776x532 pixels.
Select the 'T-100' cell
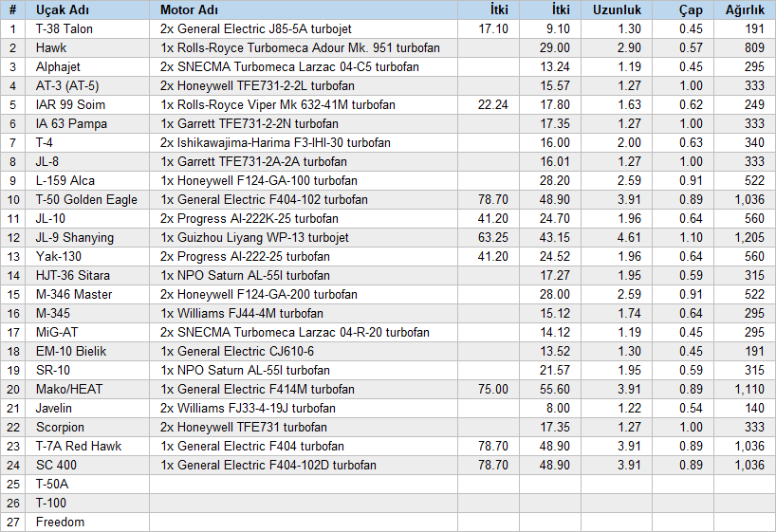(87, 504)
